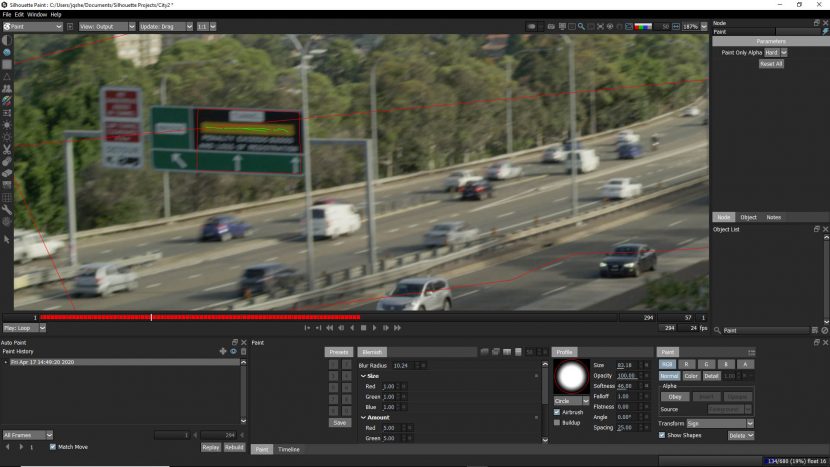Click the eye icon in Auto Paint panel
The image size is (830, 467).
(x=233, y=351)
